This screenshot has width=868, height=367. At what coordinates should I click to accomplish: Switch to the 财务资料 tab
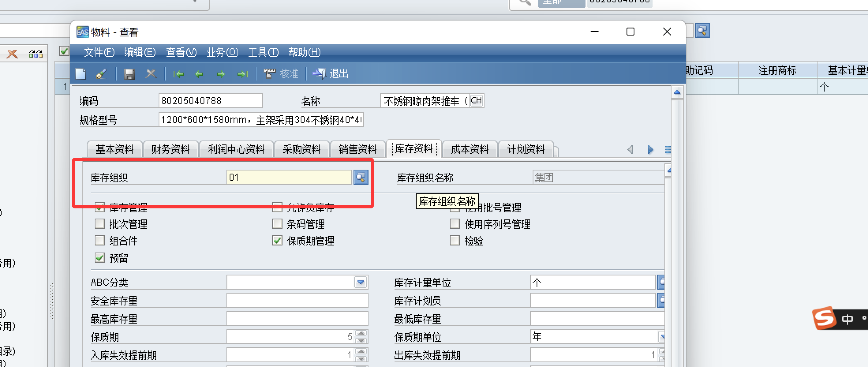tap(170, 149)
